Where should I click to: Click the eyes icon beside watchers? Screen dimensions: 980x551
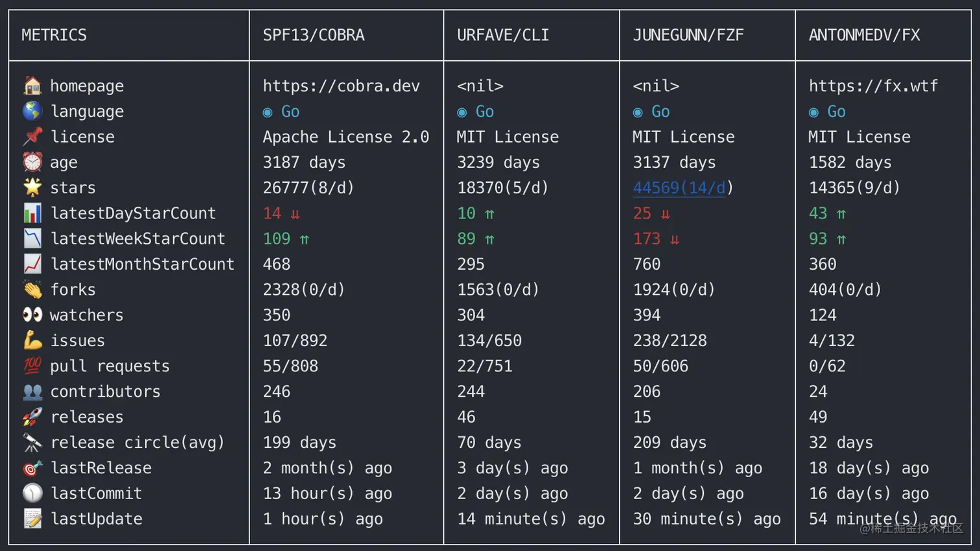click(32, 315)
